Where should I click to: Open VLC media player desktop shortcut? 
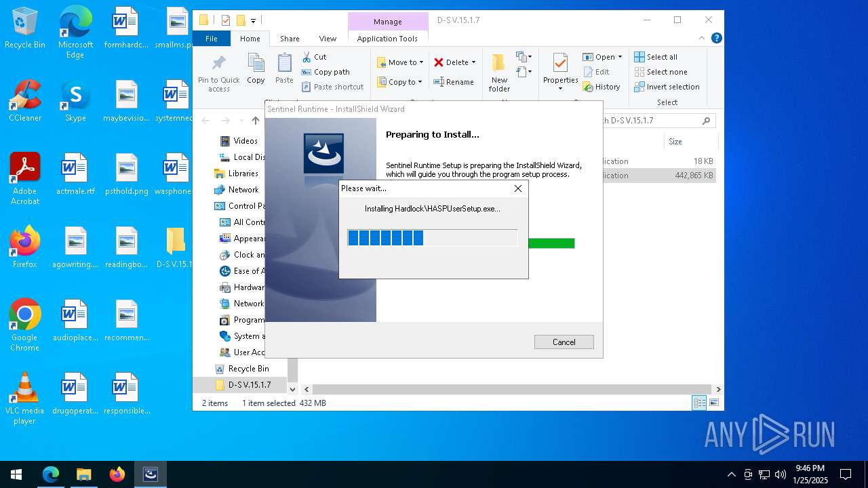[25, 399]
